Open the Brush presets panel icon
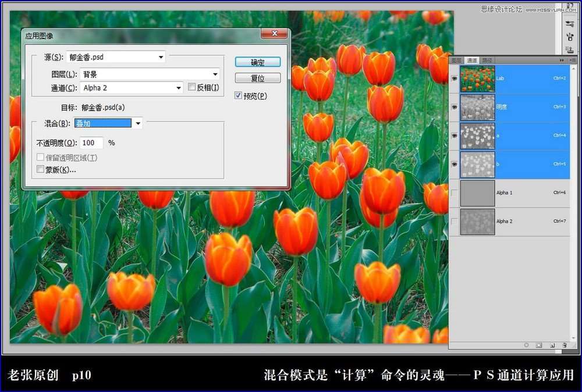This screenshot has height=392, width=582. tap(570, 23)
